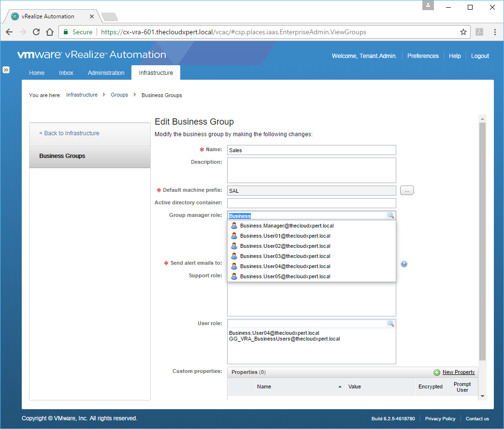
Task: Click the green plus New Property icon
Action: 437,372
